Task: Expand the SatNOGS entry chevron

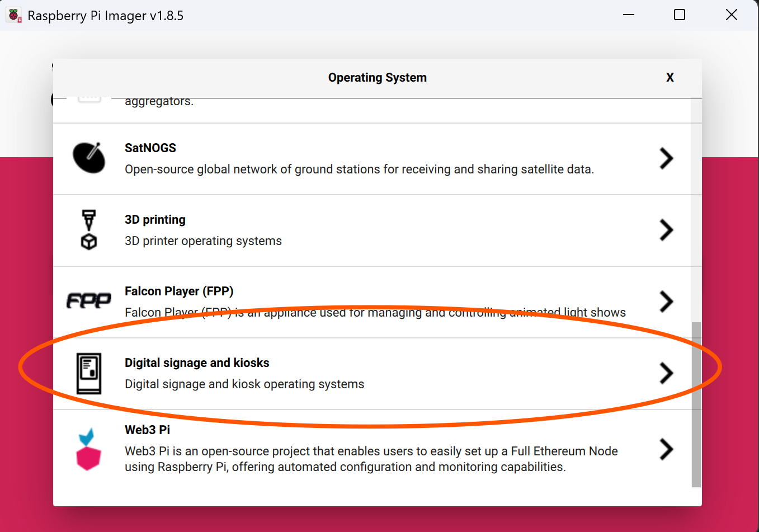Action: (x=666, y=158)
